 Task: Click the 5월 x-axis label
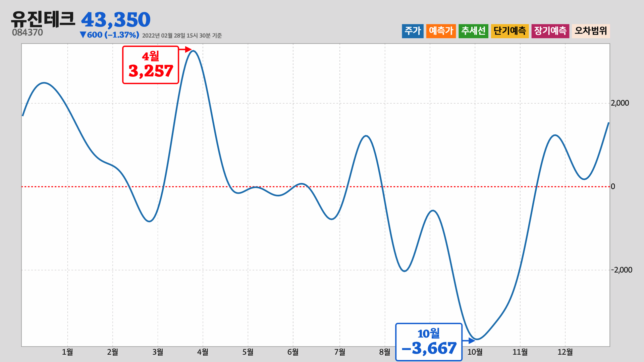coord(248,352)
